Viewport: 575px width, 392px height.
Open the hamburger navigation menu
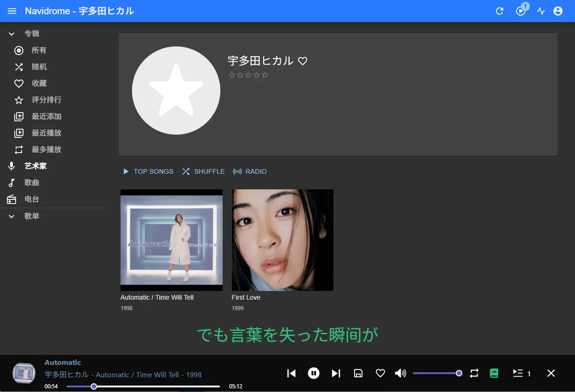pyautogui.click(x=12, y=11)
